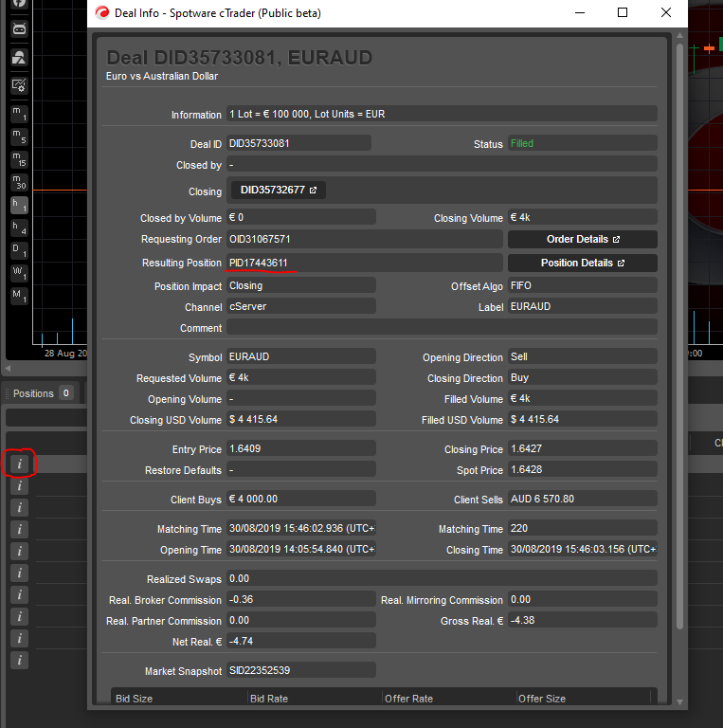723x728 pixels.
Task: Select the W1 weekly timeframe
Action: click(19, 273)
